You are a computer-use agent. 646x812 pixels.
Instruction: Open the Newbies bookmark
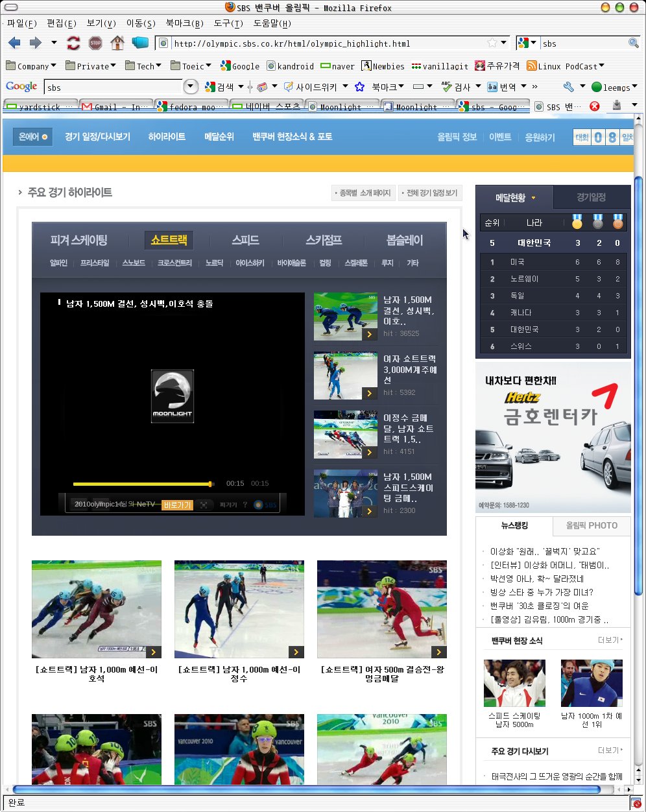click(x=383, y=66)
